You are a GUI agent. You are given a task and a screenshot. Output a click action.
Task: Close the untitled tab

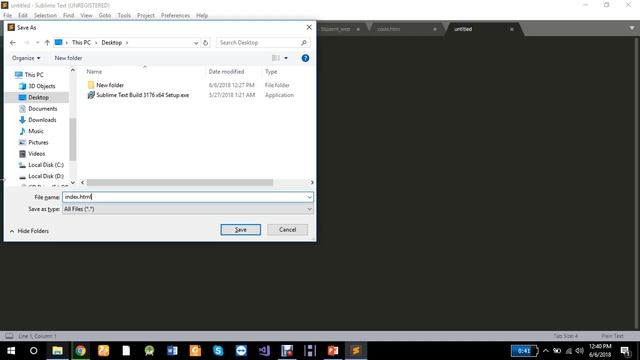click(x=511, y=29)
